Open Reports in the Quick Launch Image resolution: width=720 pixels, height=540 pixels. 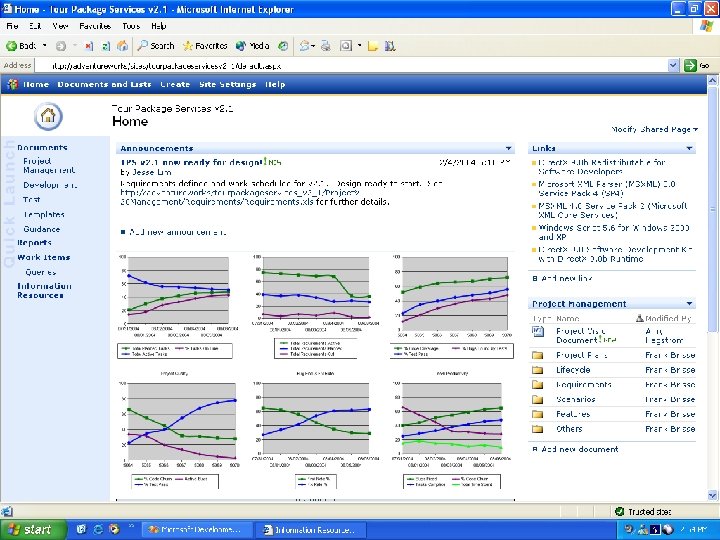[x=34, y=242]
